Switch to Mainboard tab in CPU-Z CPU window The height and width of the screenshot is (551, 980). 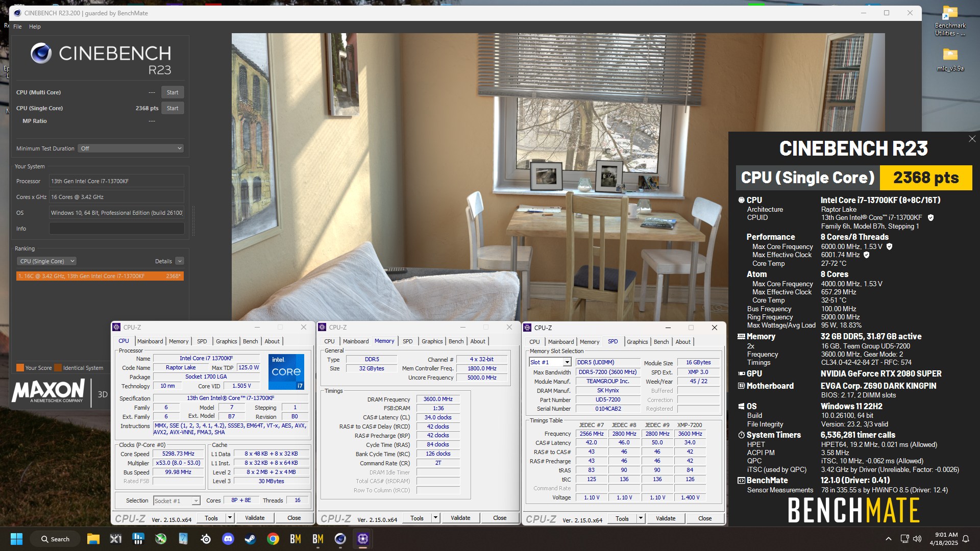[150, 341]
